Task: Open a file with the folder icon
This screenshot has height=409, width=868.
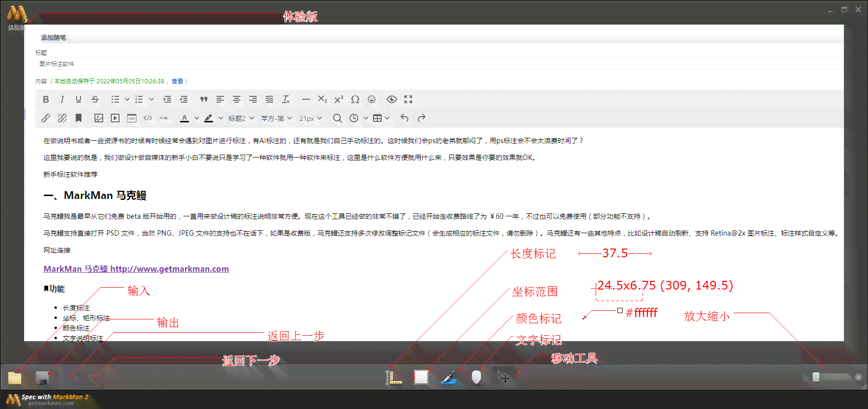Action: tap(14, 378)
